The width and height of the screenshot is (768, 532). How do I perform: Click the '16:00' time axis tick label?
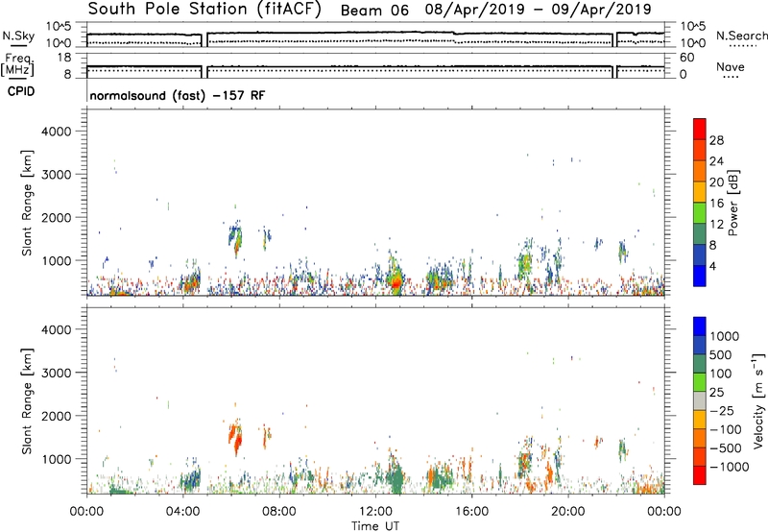click(471, 512)
